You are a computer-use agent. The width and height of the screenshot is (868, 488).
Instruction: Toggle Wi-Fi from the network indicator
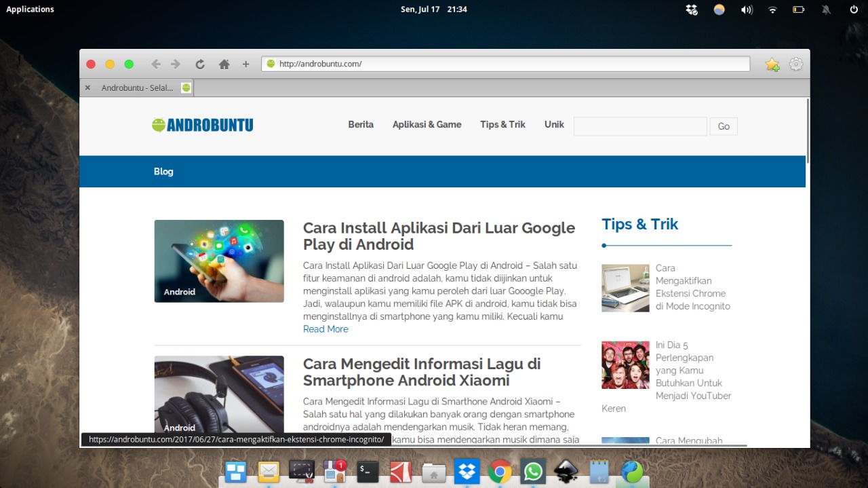(x=772, y=9)
